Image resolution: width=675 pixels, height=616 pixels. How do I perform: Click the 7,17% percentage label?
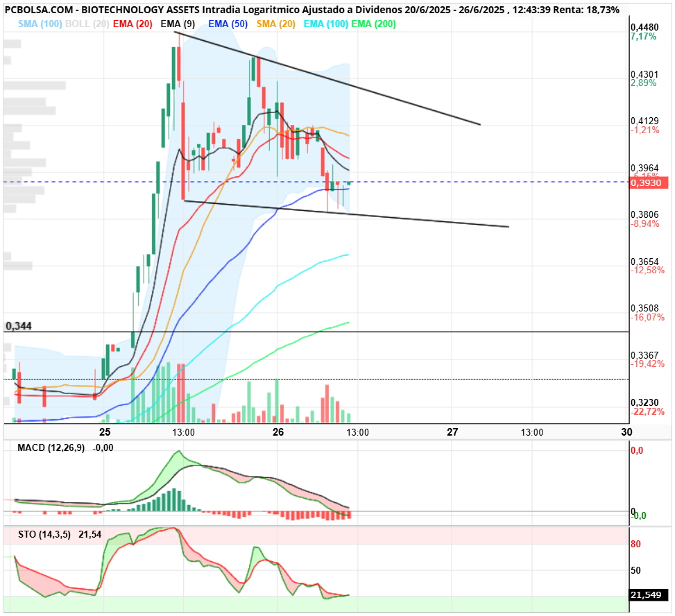point(644,36)
